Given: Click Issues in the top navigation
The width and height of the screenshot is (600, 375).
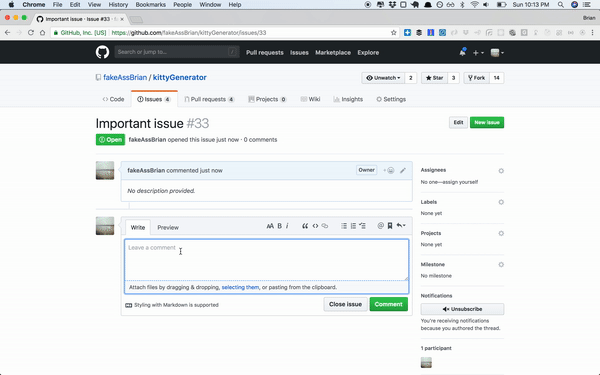Looking at the screenshot, I should pyautogui.click(x=299, y=52).
